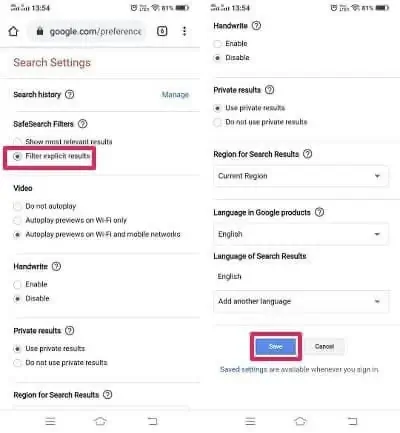Click help icon next to SafeSearch Filters
Image resolution: width=400 pixels, height=433 pixels.
pos(83,124)
